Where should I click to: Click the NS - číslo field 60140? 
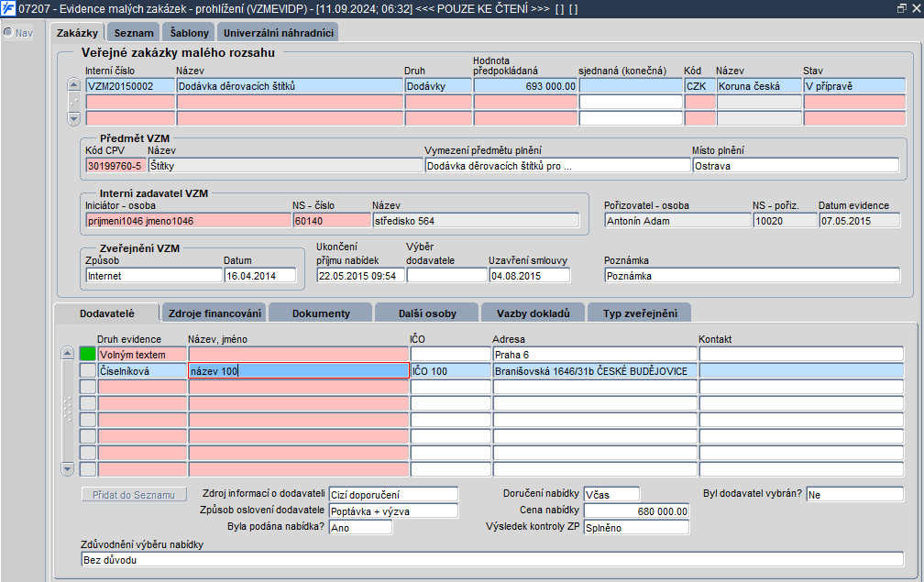pos(333,221)
